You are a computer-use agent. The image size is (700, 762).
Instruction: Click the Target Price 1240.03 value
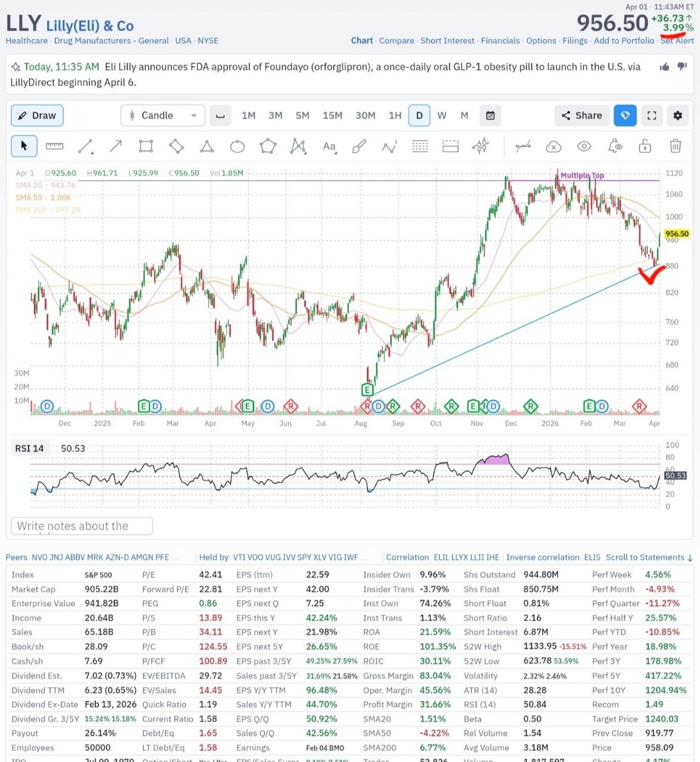(662, 719)
